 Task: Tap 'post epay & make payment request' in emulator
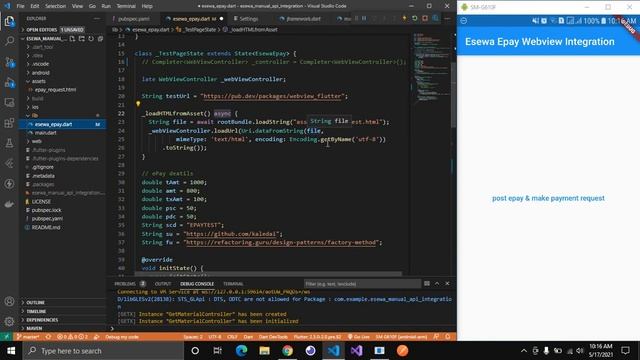548,198
